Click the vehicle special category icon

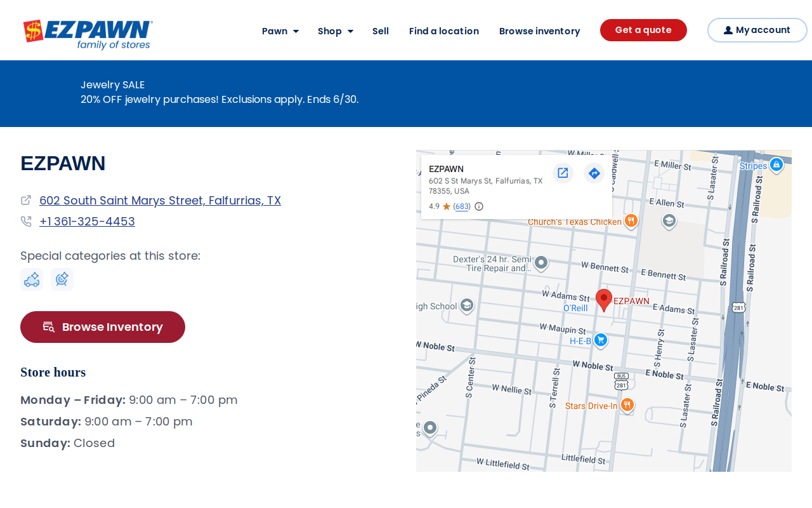click(32, 279)
